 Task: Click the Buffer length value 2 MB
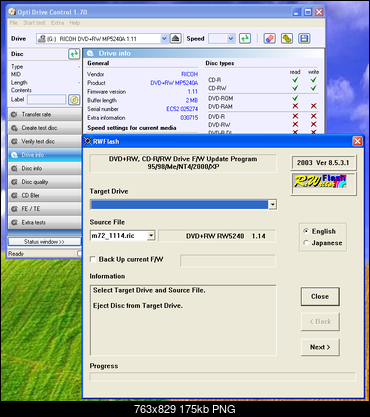(x=192, y=100)
